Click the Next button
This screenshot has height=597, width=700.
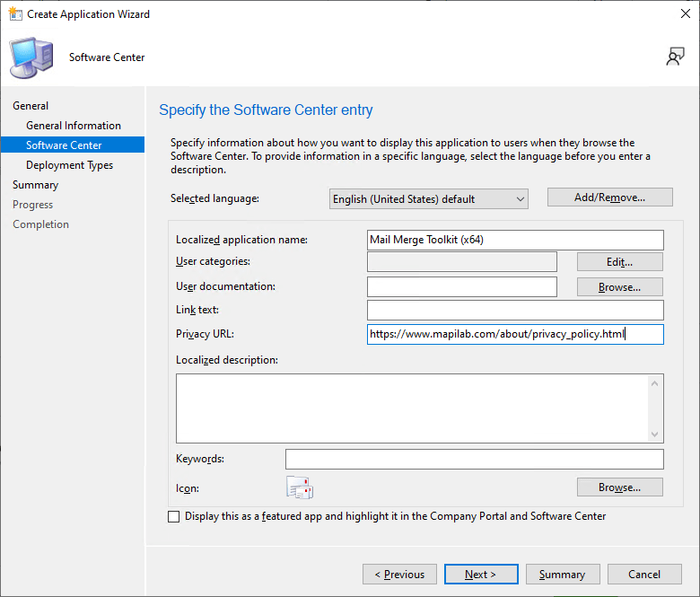(x=481, y=575)
